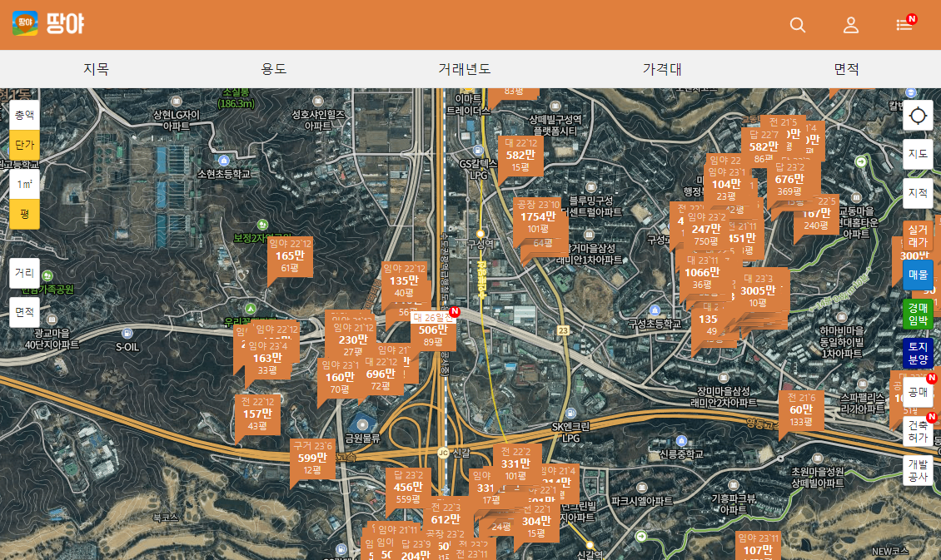Toggle 경매 임박 auction layer
The height and width of the screenshot is (560, 941).
click(918, 315)
